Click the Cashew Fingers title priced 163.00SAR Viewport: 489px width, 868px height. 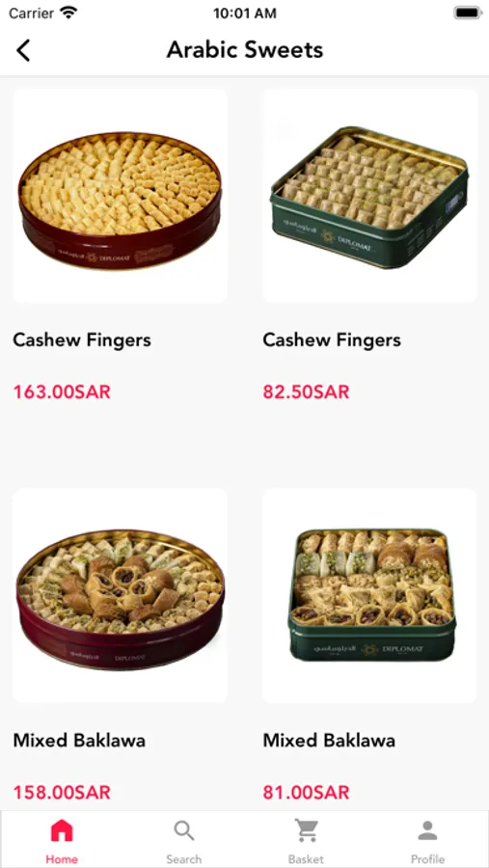(82, 339)
